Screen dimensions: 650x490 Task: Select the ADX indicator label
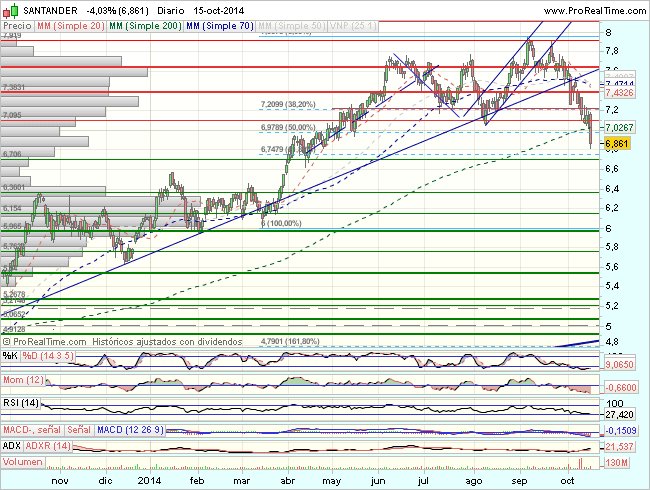pyautogui.click(x=12, y=446)
